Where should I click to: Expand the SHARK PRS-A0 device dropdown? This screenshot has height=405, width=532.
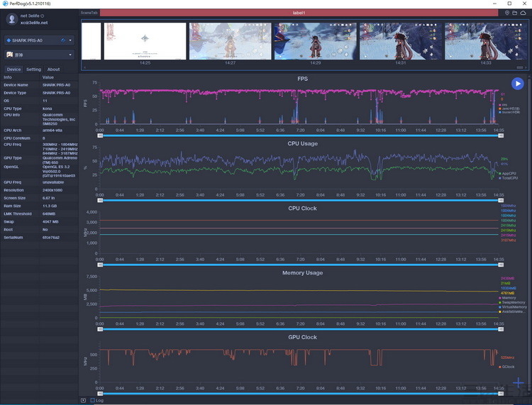(71, 40)
